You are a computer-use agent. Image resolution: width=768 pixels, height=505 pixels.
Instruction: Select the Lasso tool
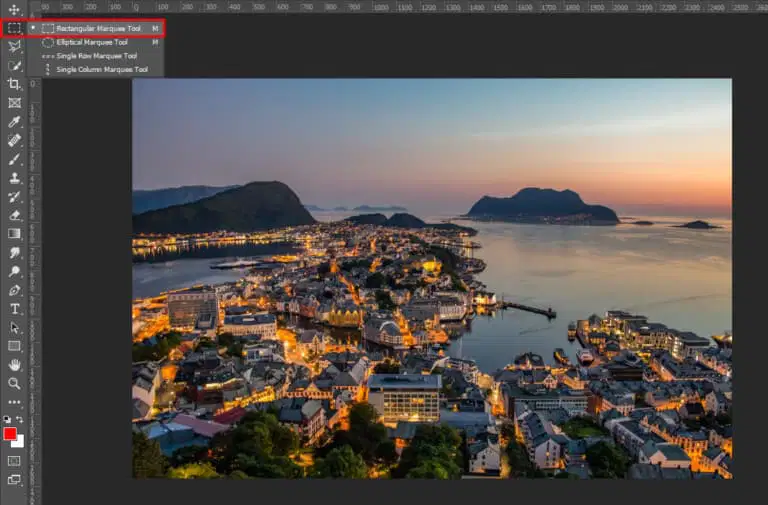point(14,46)
